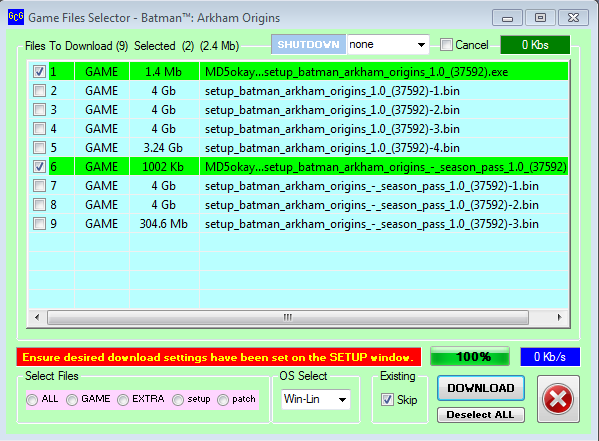
Task: Click the SHUTDOWN button
Action: click(308, 44)
